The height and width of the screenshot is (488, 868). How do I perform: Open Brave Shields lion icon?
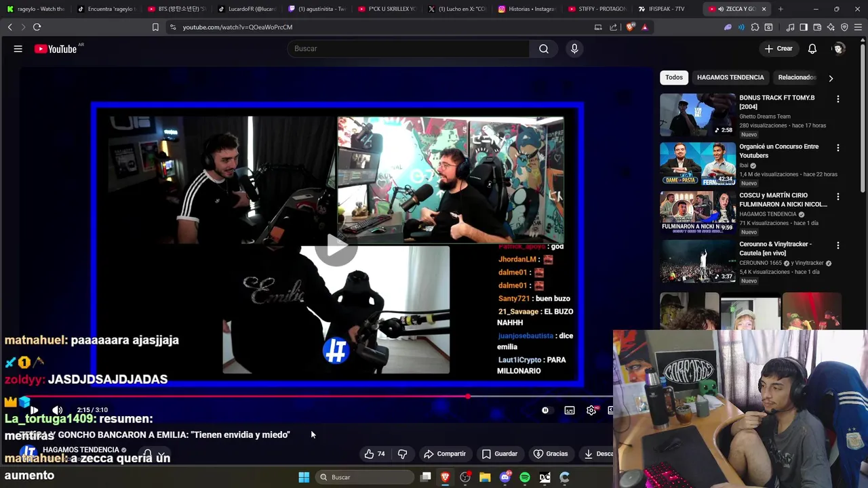pos(631,27)
